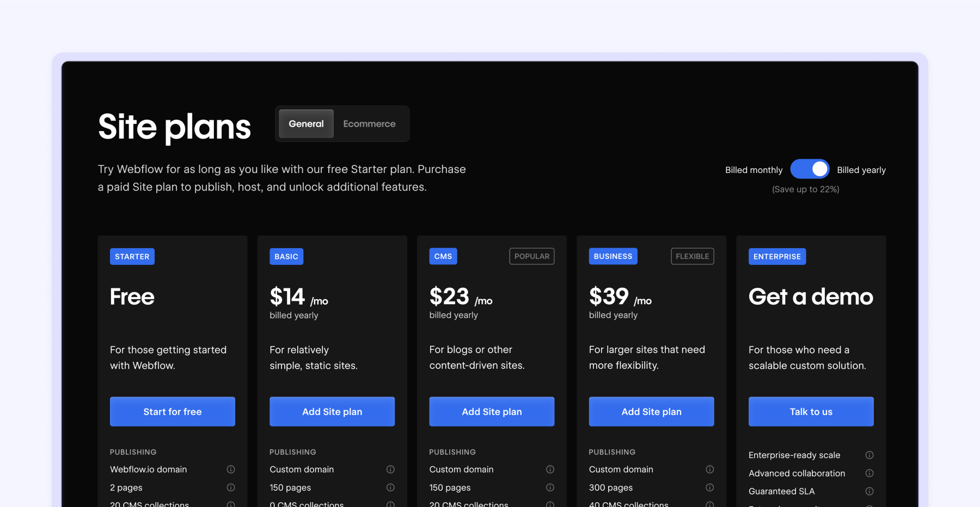This screenshot has width=980, height=507.
Task: Click the STARTER plan badge
Action: [132, 257]
